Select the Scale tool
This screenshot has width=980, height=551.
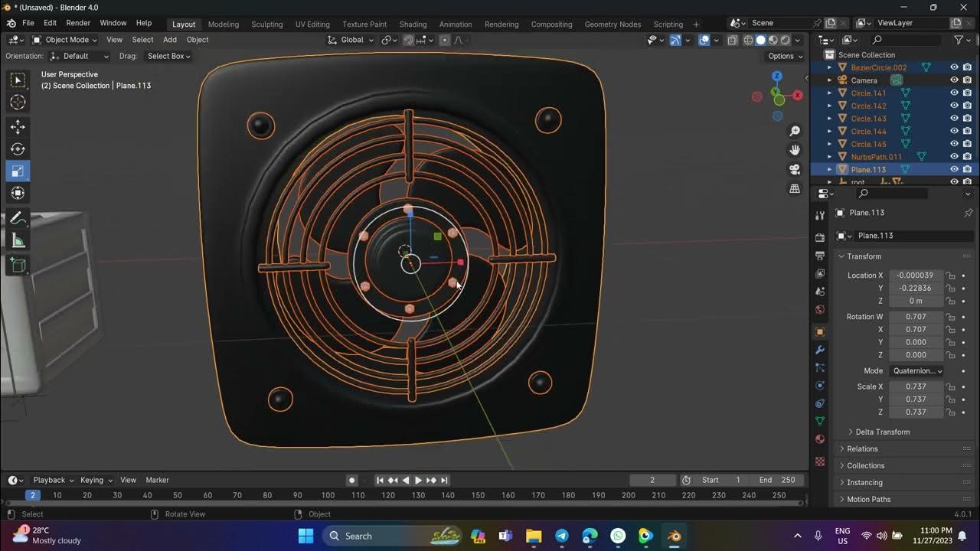[x=18, y=171]
